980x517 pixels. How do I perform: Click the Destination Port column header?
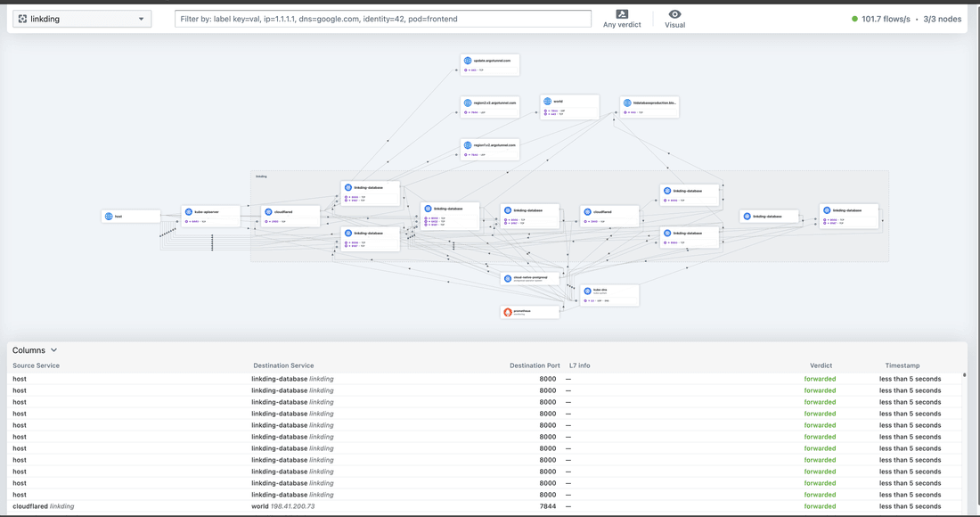click(535, 365)
